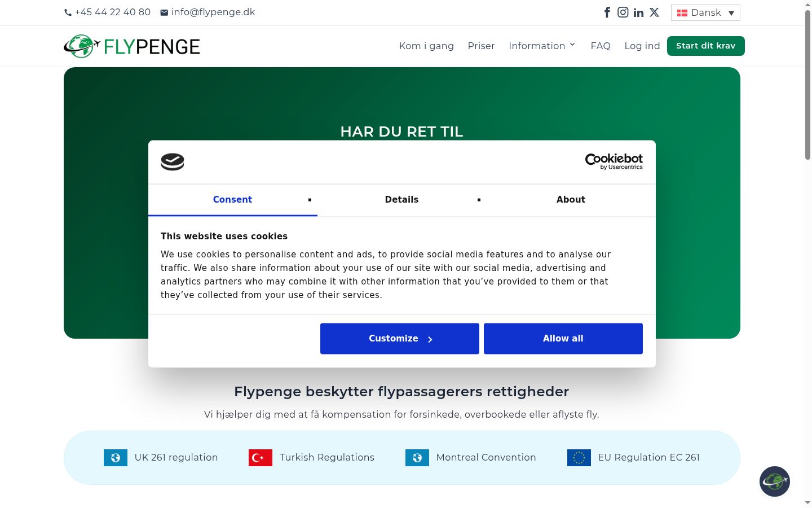Screen dimensions: 812x508
Task: Click the Allow all cookies button
Action: point(563,339)
